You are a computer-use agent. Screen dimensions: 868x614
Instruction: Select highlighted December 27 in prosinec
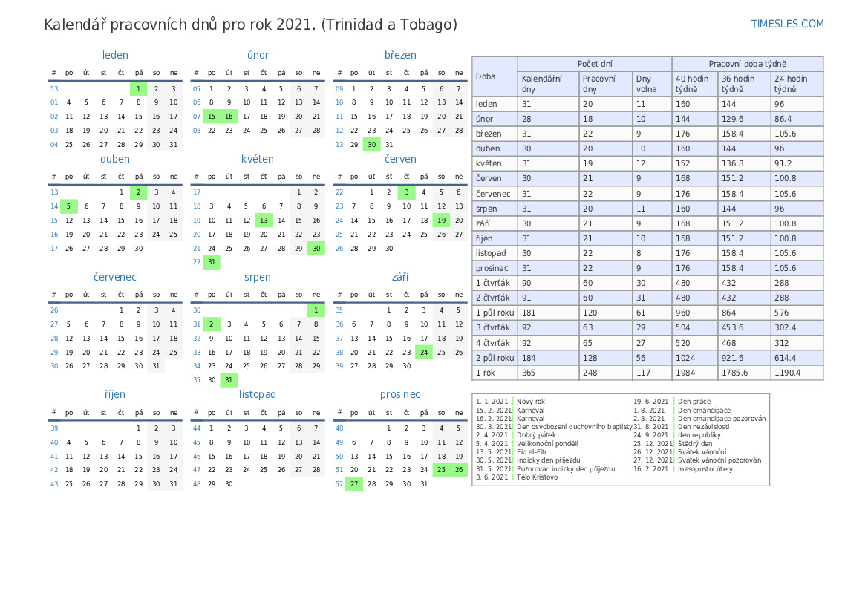click(x=354, y=484)
